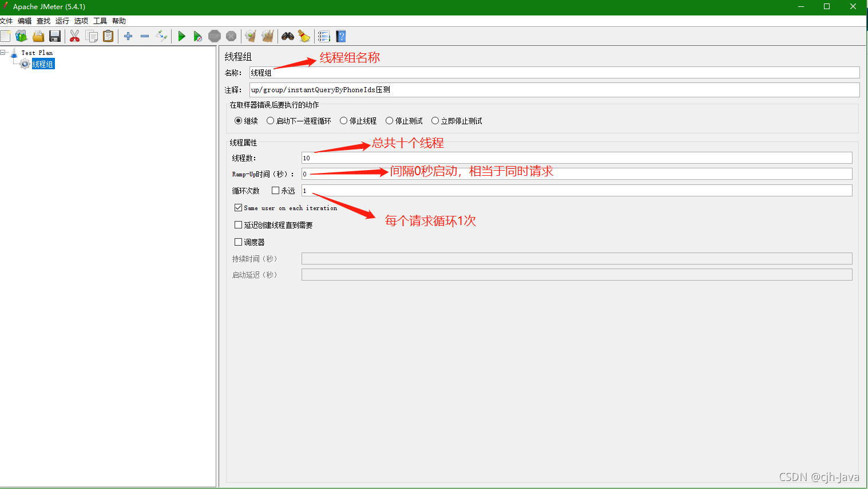Image resolution: width=868 pixels, height=489 pixels.
Task: Click the New test plan icon
Action: click(5, 37)
